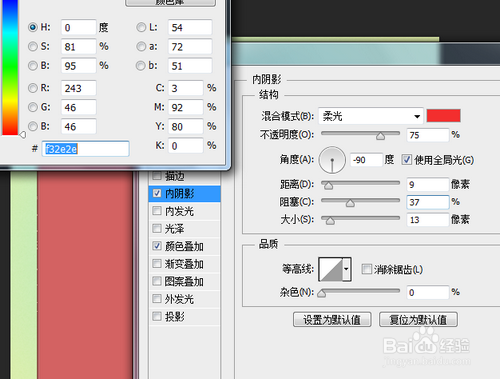Click the G green value field
Viewport: 500px width, 379px height.
[x=79, y=107]
